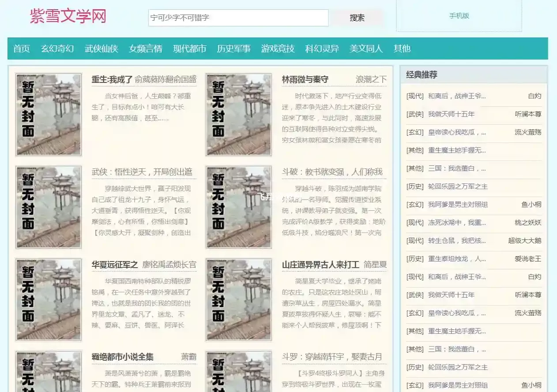This screenshot has height=392, width=557.
Task: Open 重生泰坦烛龙 recommendation
Action: pyautogui.click(x=457, y=259)
